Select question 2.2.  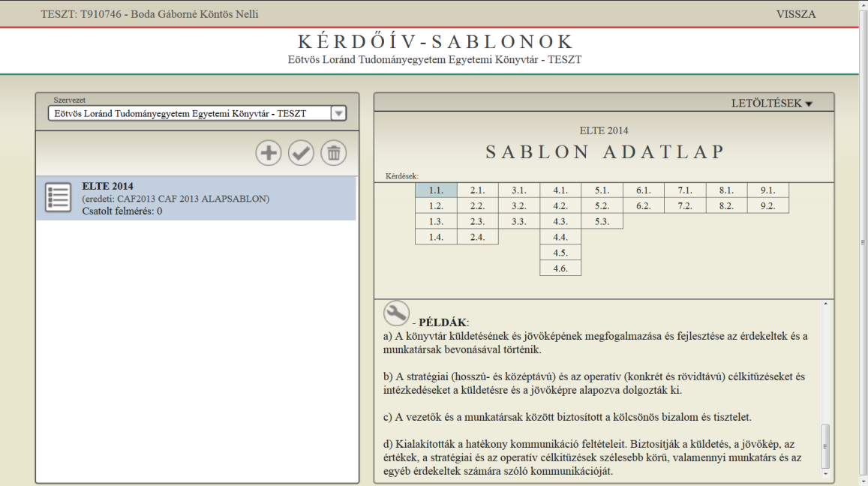point(478,206)
